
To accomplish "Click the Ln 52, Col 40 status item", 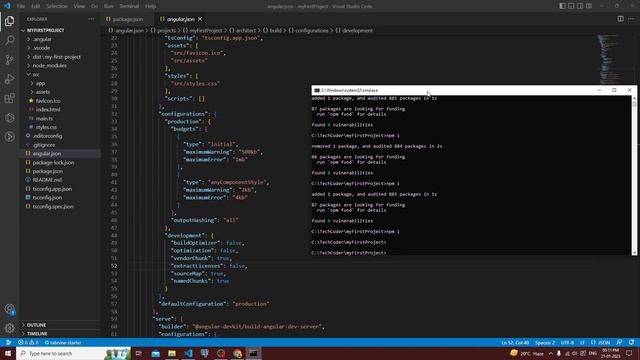I will 515,342.
